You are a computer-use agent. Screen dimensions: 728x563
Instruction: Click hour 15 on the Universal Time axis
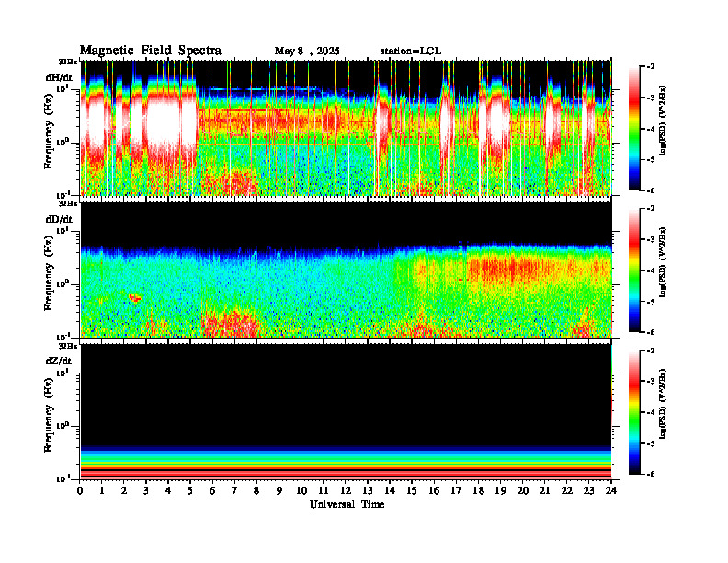coord(412,490)
